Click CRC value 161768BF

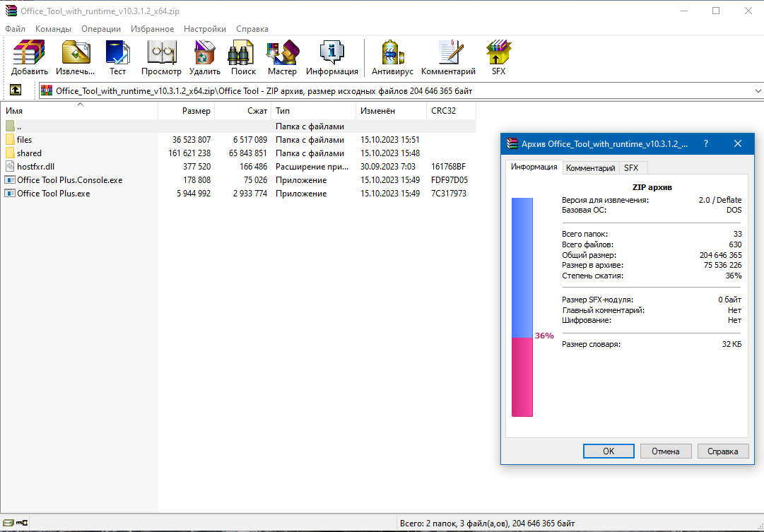pyautogui.click(x=448, y=167)
